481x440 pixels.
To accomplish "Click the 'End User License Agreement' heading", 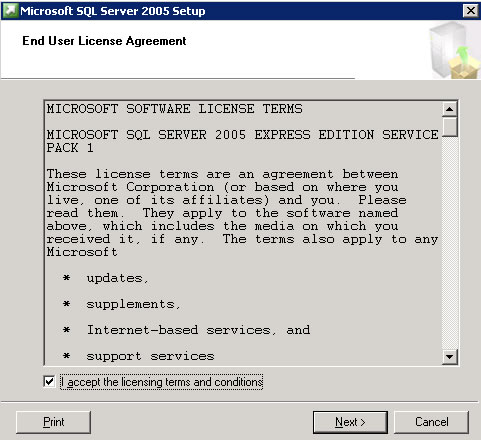I will click(104, 41).
